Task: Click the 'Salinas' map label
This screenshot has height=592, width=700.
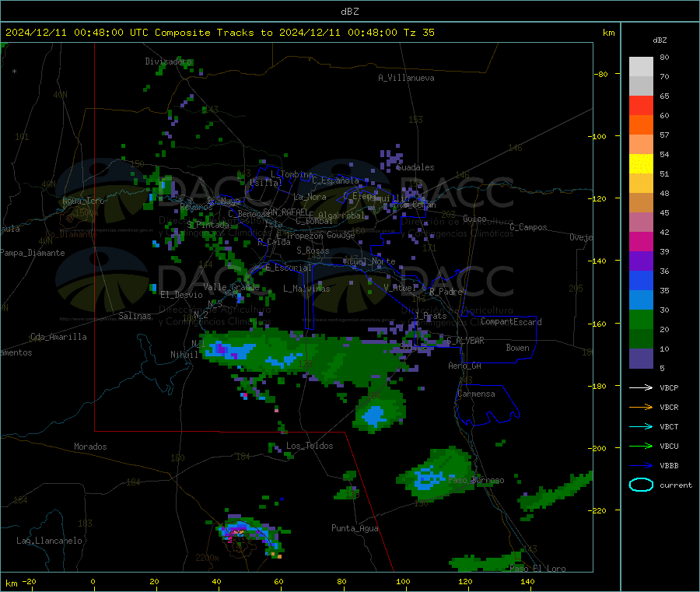Action: click(x=135, y=316)
